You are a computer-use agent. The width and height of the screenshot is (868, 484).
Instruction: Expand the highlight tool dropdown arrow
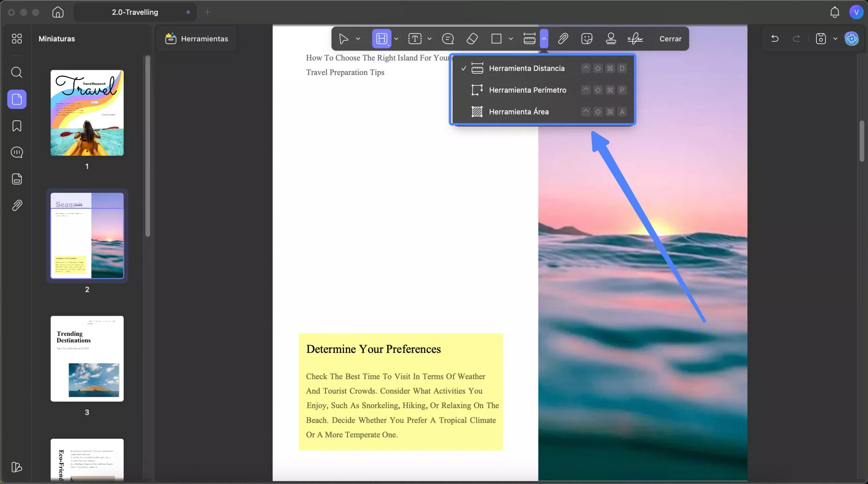(396, 39)
